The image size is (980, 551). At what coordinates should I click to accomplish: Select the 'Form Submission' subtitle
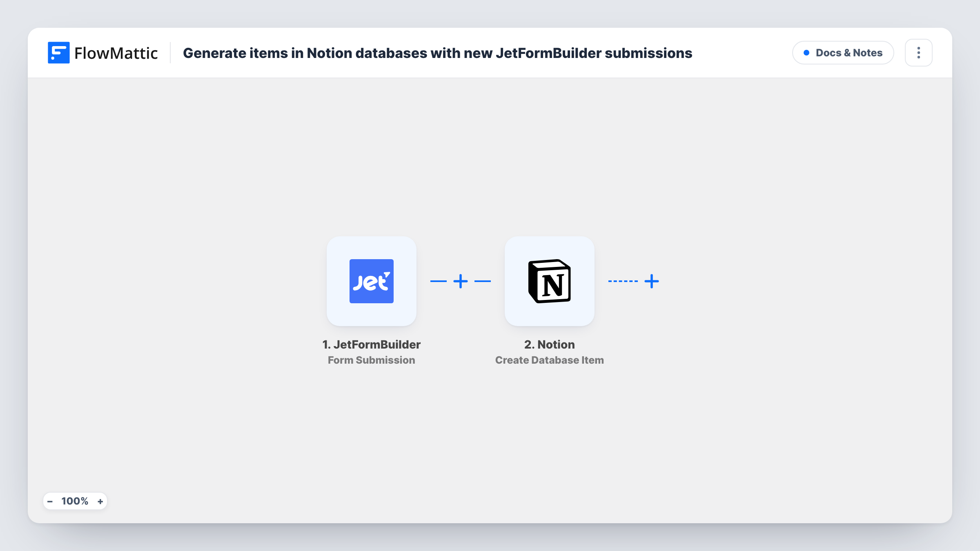click(x=371, y=360)
